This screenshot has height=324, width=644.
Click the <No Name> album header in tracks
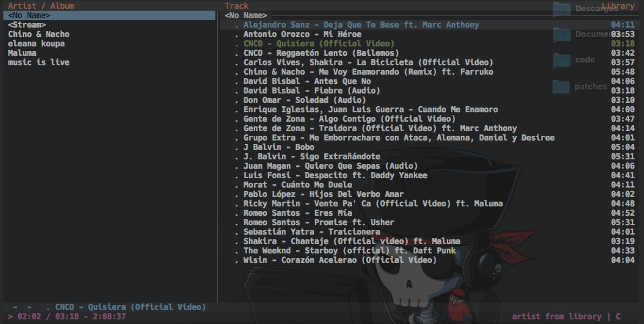246,15
